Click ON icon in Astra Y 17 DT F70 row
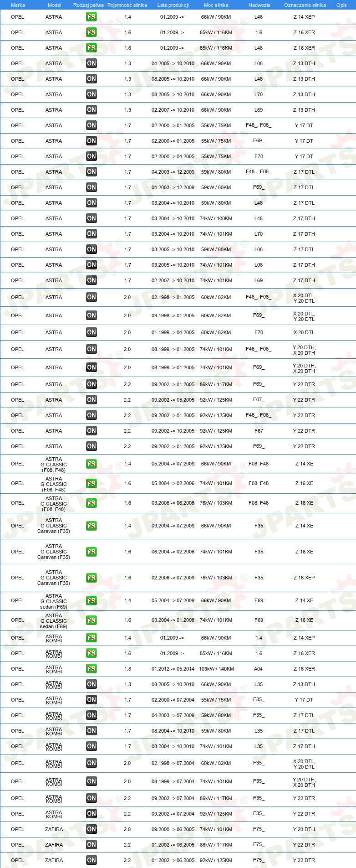The width and height of the screenshot is (356, 868). pyautogui.click(x=92, y=156)
